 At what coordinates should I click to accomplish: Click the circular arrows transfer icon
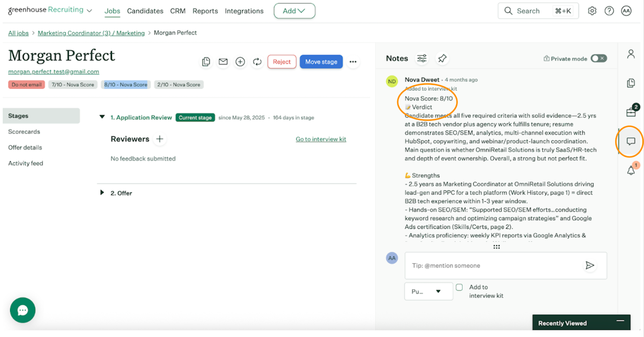point(257,62)
